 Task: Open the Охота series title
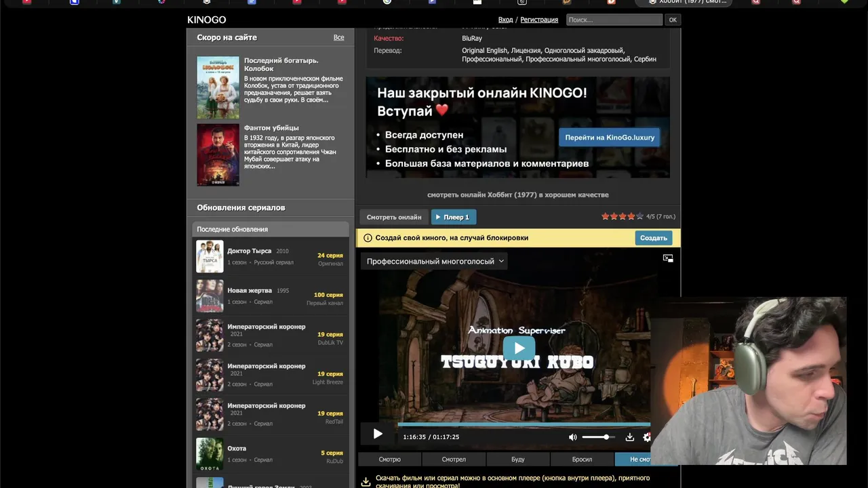point(237,448)
